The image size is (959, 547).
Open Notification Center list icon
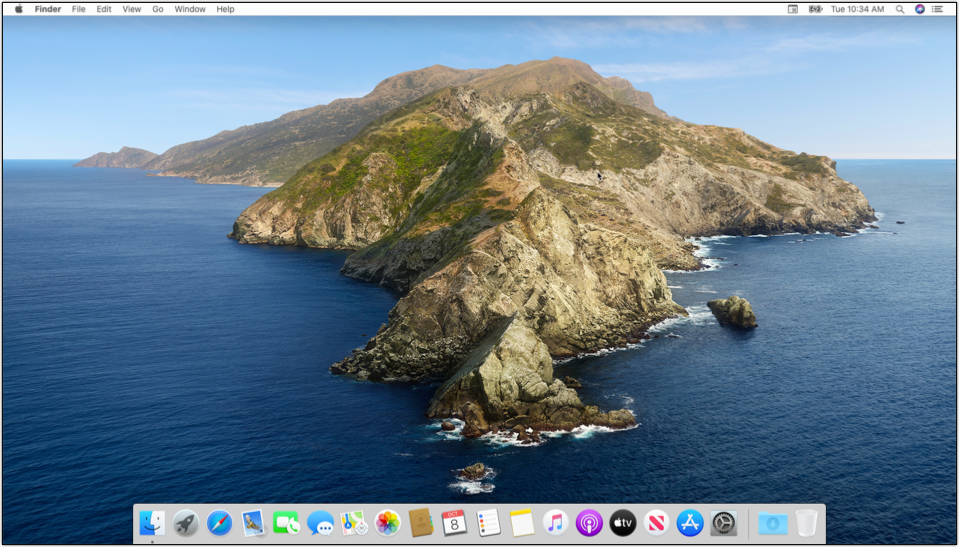pyautogui.click(x=937, y=9)
